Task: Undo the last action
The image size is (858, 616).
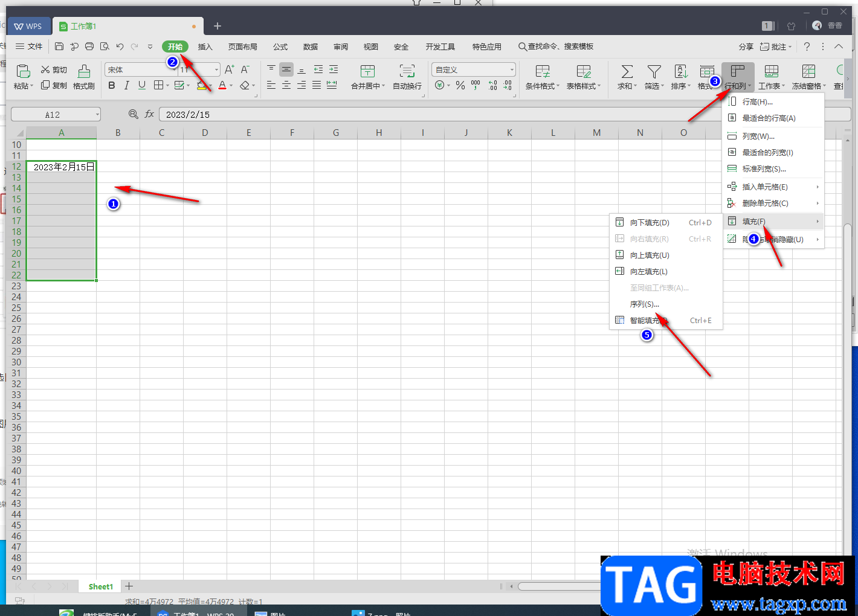Action: click(120, 47)
